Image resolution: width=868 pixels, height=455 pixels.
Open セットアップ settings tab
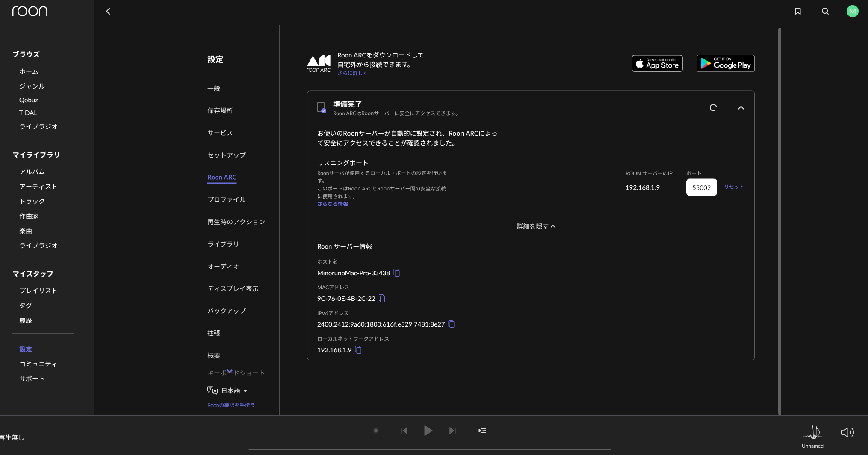[x=227, y=155]
